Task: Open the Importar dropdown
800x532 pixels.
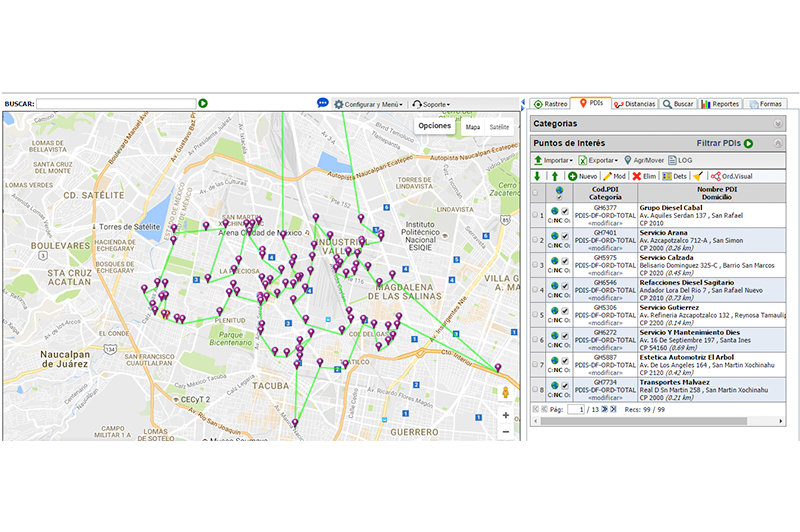Action: 554,160
